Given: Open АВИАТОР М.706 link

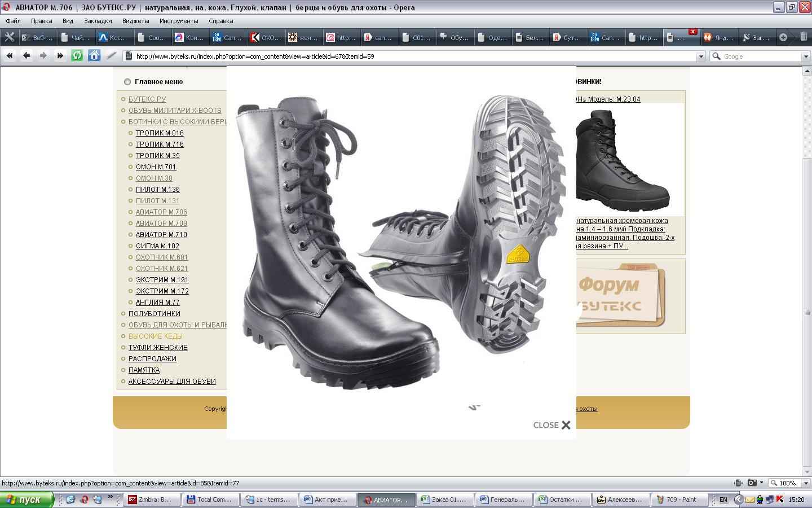Looking at the screenshot, I should coord(161,212).
